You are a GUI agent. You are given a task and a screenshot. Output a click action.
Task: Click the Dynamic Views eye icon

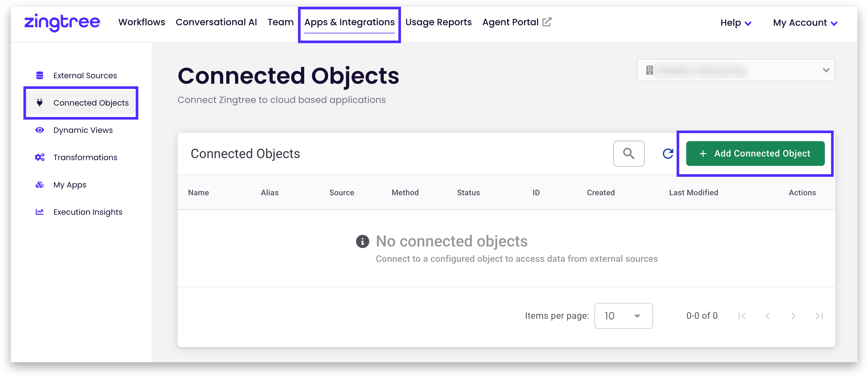(40, 130)
